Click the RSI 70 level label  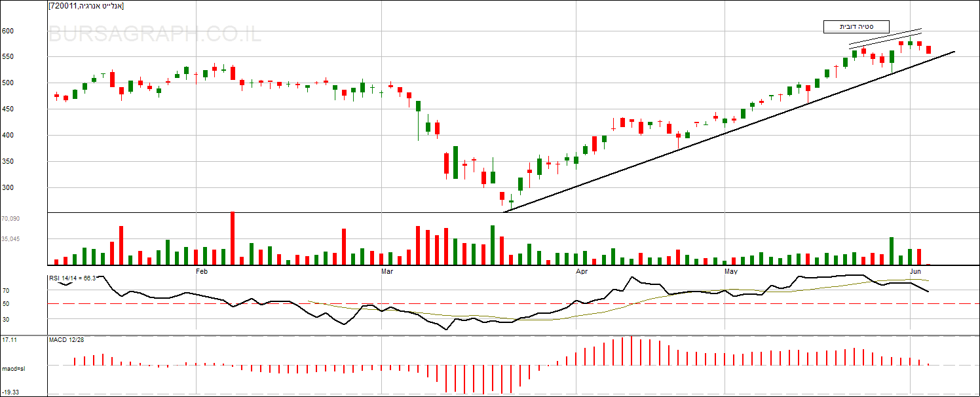click(x=5, y=290)
